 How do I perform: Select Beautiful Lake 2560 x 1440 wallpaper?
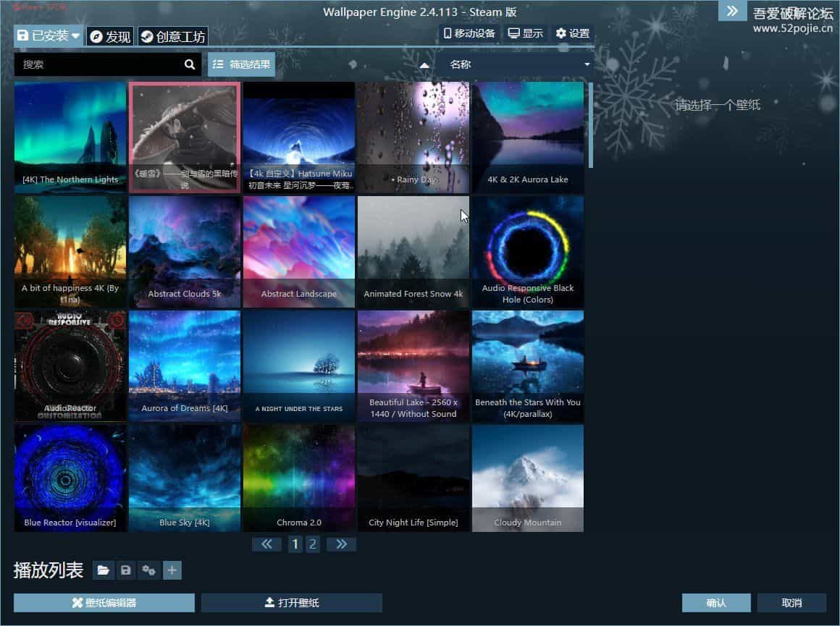[413, 366]
